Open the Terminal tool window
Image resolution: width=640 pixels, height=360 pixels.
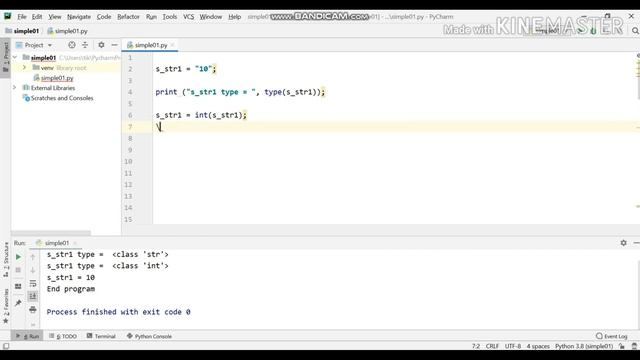tap(101, 336)
